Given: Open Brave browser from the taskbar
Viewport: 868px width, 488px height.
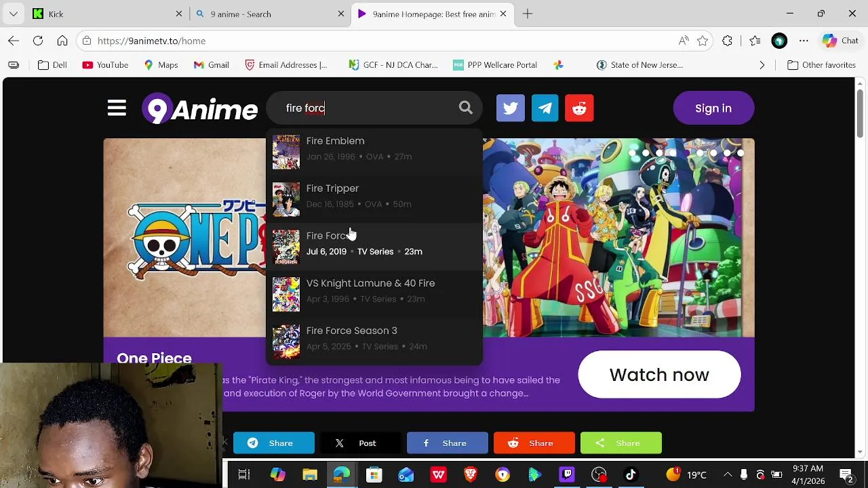Looking at the screenshot, I should pyautogui.click(x=471, y=474).
